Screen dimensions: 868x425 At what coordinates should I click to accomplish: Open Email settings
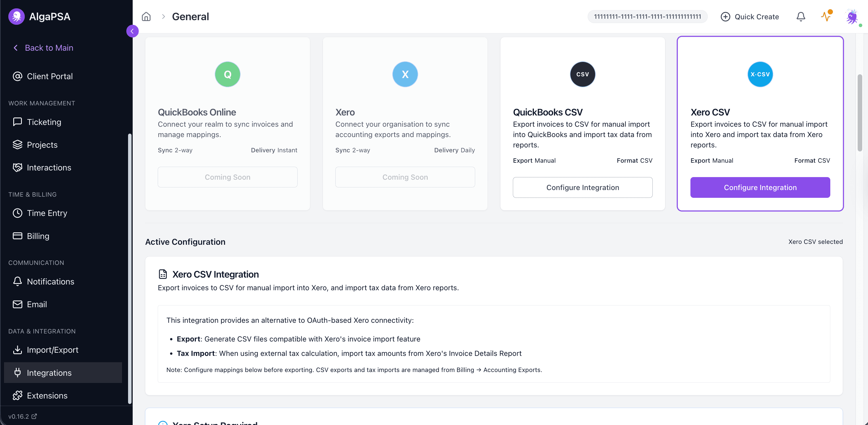37,304
